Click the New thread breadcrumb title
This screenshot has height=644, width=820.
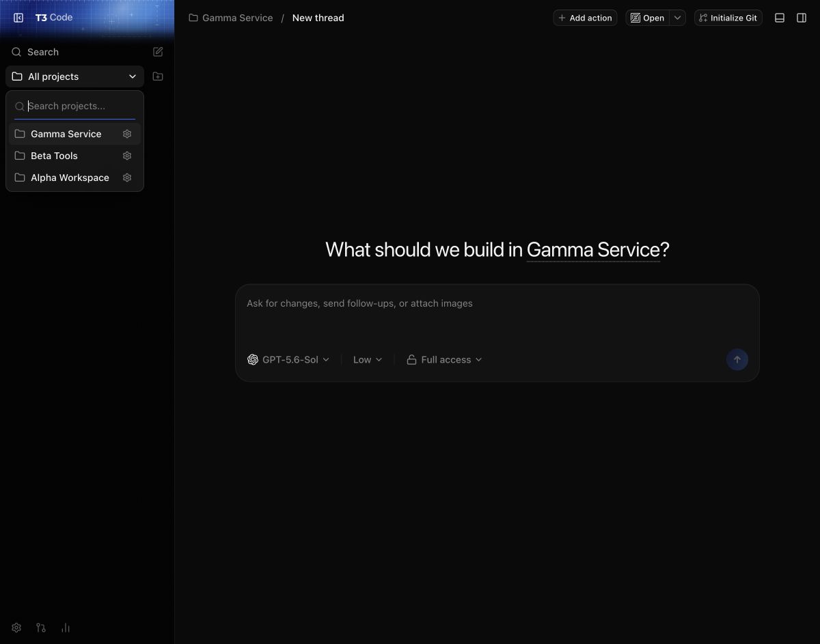(x=318, y=18)
